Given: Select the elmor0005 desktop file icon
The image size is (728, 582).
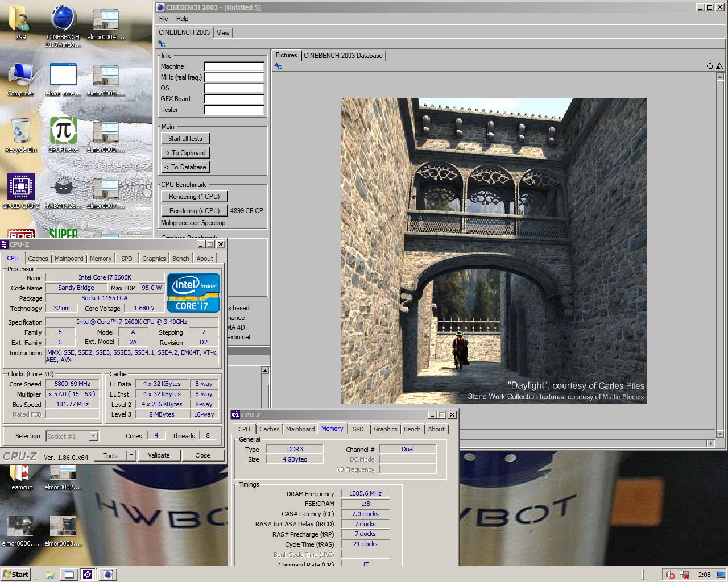Looking at the screenshot, I should click(106, 80).
